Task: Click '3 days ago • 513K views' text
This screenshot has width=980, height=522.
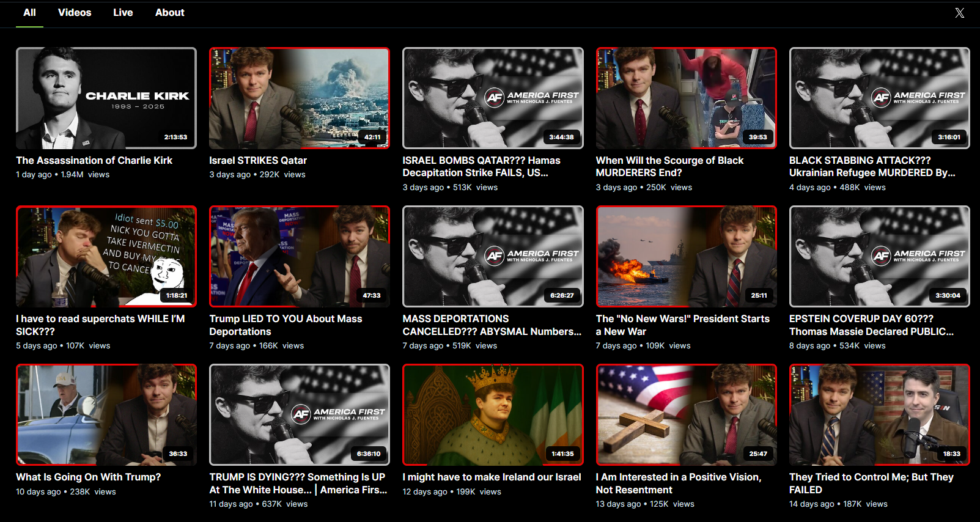Action: point(450,188)
